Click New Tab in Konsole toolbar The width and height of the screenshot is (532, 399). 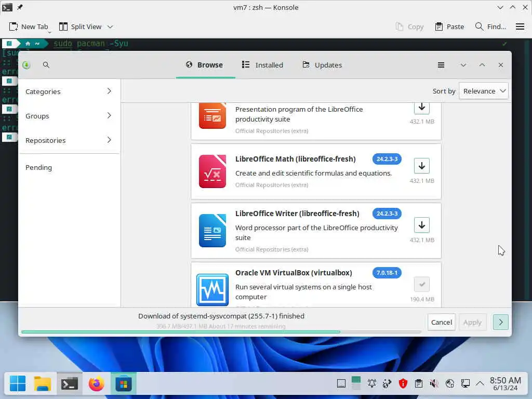[29, 26]
